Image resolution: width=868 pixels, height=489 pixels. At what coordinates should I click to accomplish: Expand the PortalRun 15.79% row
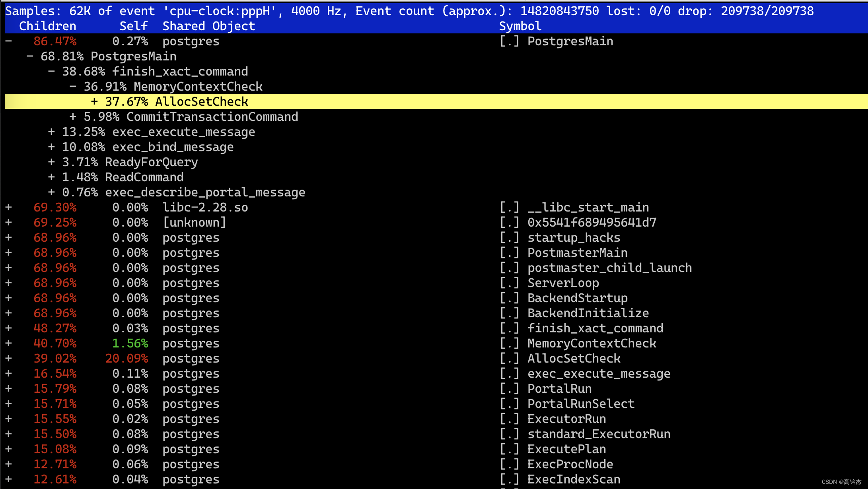click(8, 389)
